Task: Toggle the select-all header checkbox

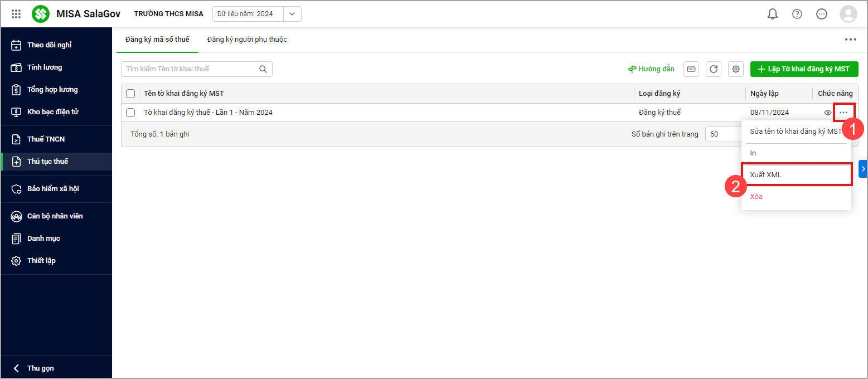Action: [130, 94]
